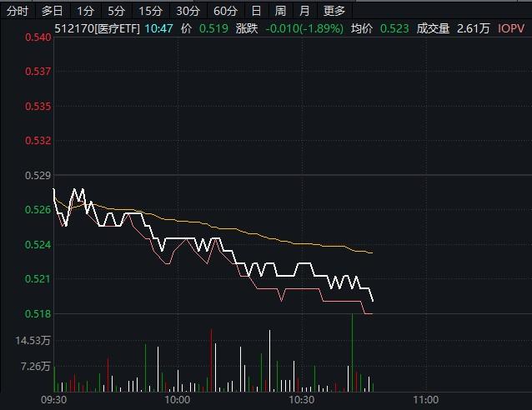Click the 0.521 price axis label
Image resolution: width=532 pixels, height=410 pixels.
click(38, 279)
